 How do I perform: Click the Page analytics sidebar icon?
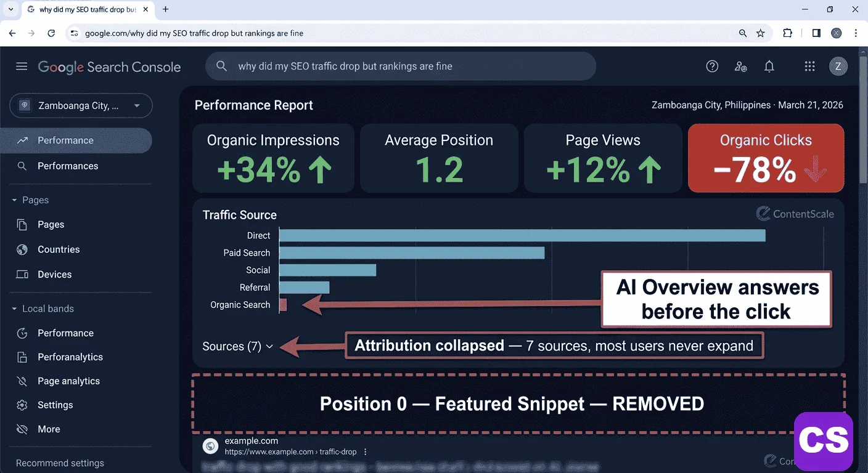(x=20, y=381)
